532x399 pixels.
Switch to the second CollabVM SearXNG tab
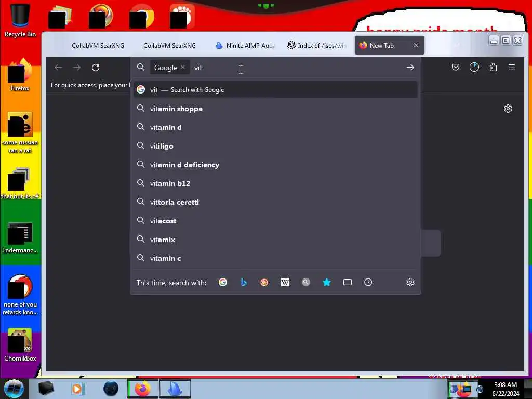tap(169, 46)
